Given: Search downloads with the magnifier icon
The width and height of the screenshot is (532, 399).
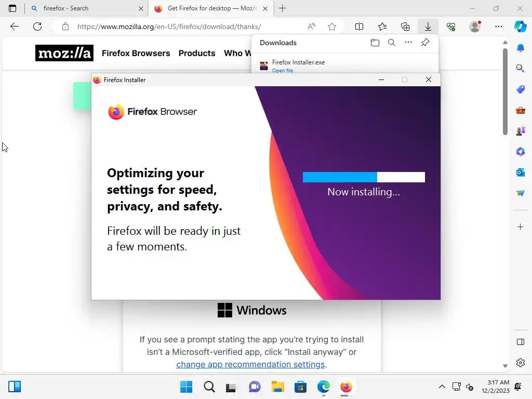Looking at the screenshot, I should click(x=392, y=43).
